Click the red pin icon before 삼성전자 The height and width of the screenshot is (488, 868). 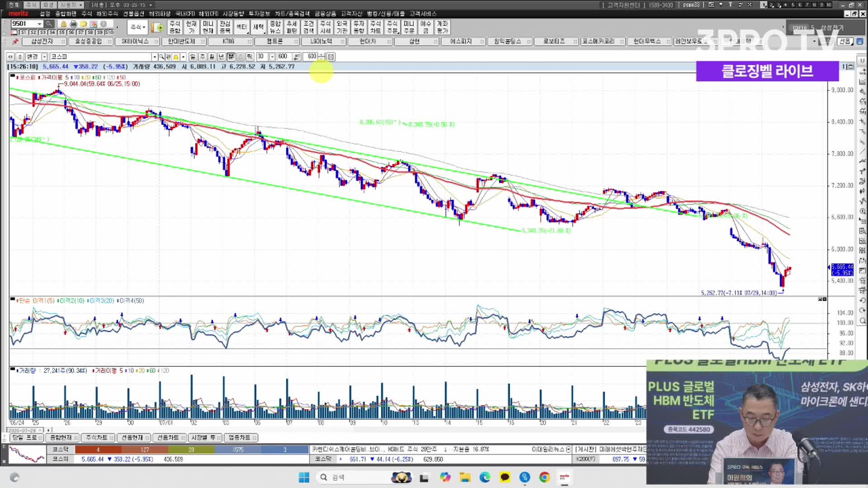coord(15,42)
